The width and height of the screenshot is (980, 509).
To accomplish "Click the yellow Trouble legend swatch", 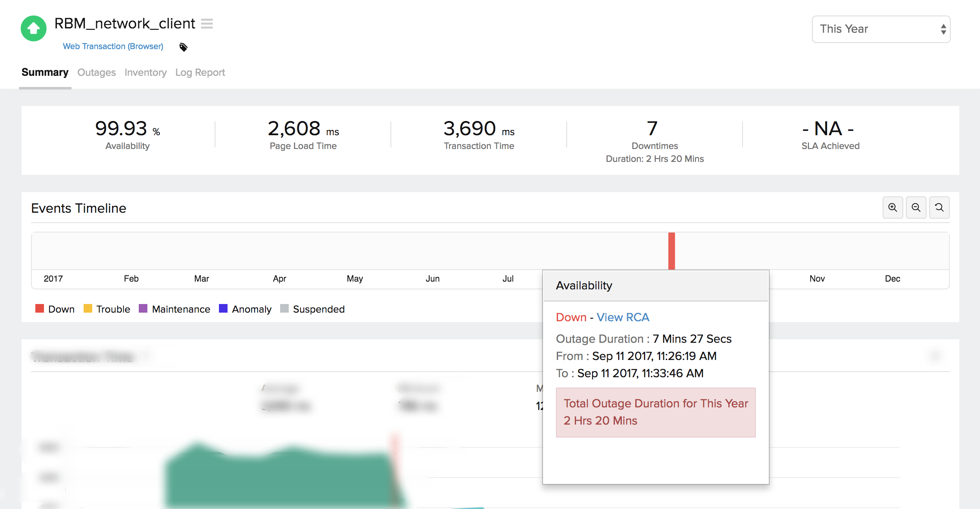I will pyautogui.click(x=88, y=309).
